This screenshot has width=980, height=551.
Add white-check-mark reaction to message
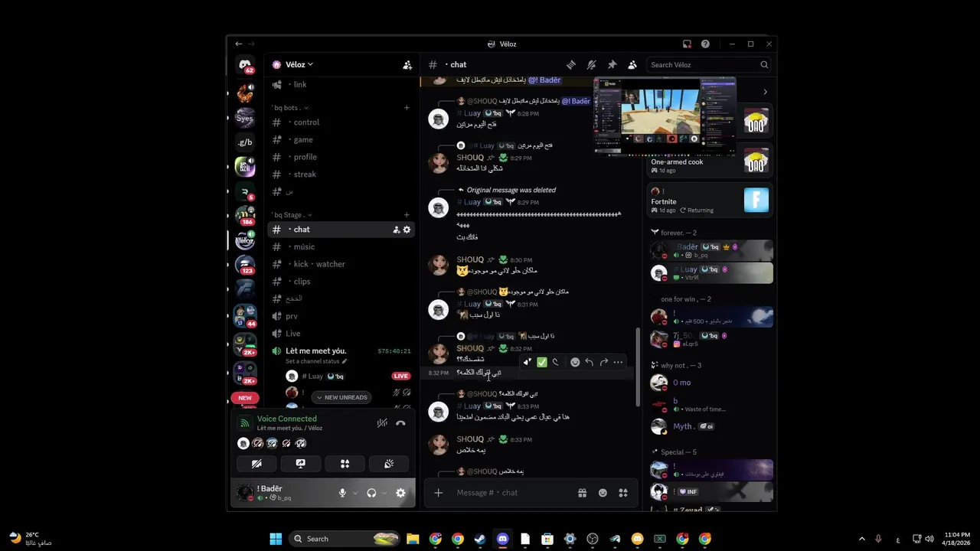[542, 362]
